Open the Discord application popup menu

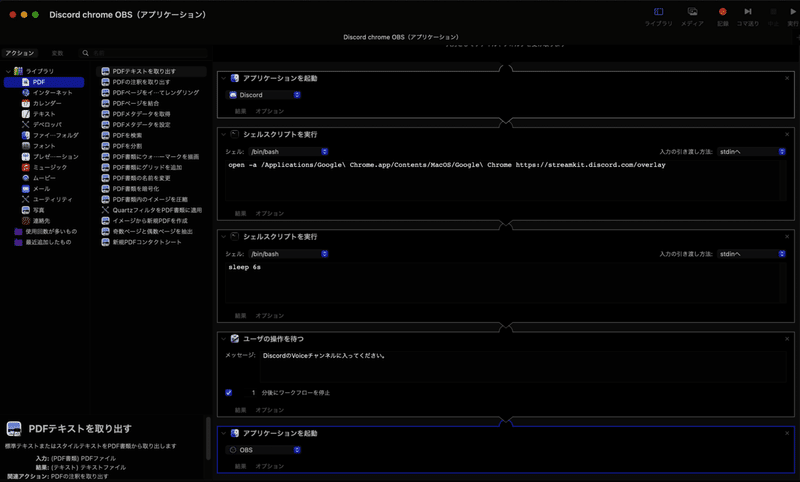(264, 95)
